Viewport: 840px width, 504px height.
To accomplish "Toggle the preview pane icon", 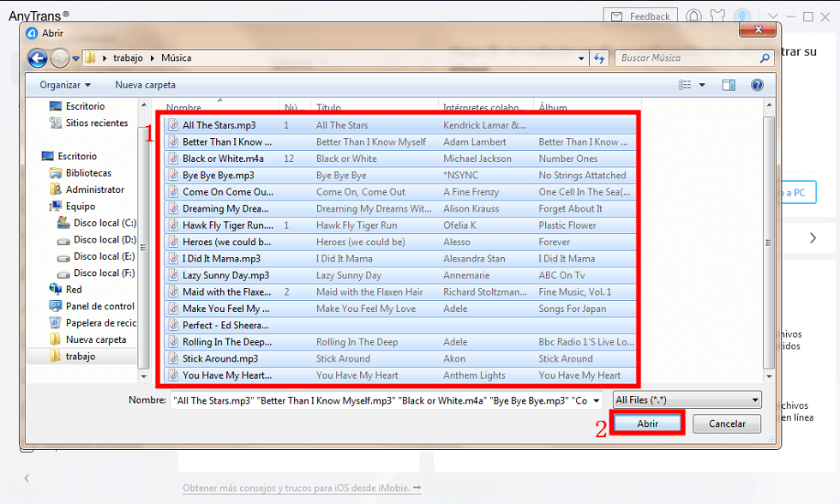I will click(x=729, y=85).
